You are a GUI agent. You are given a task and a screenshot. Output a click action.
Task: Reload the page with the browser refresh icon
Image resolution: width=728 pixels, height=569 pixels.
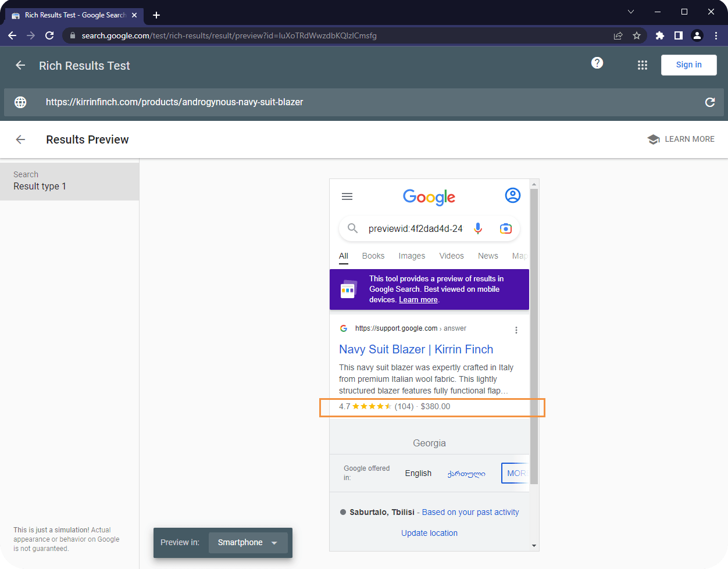(49, 35)
